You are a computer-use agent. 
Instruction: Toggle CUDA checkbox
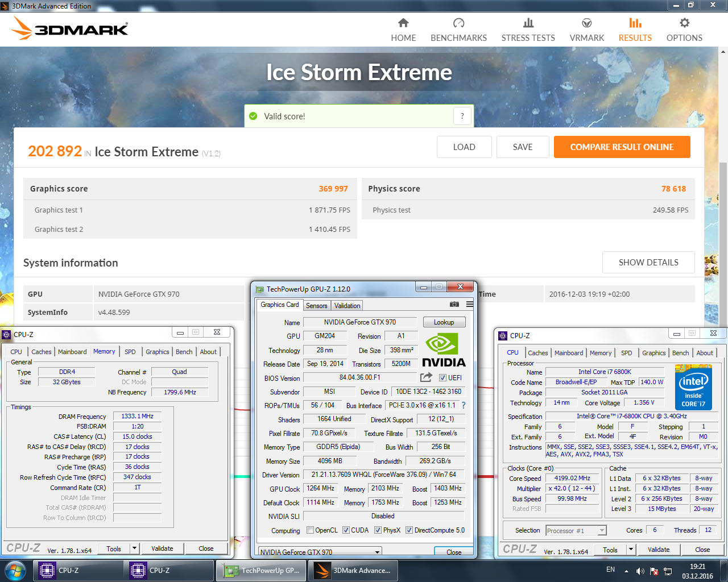pyautogui.click(x=346, y=530)
